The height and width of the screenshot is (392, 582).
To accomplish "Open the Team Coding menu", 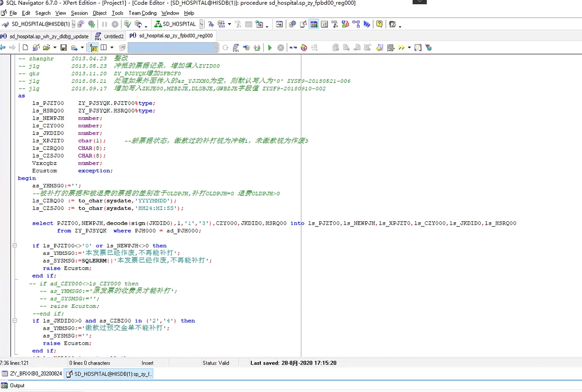I will tap(142, 13).
